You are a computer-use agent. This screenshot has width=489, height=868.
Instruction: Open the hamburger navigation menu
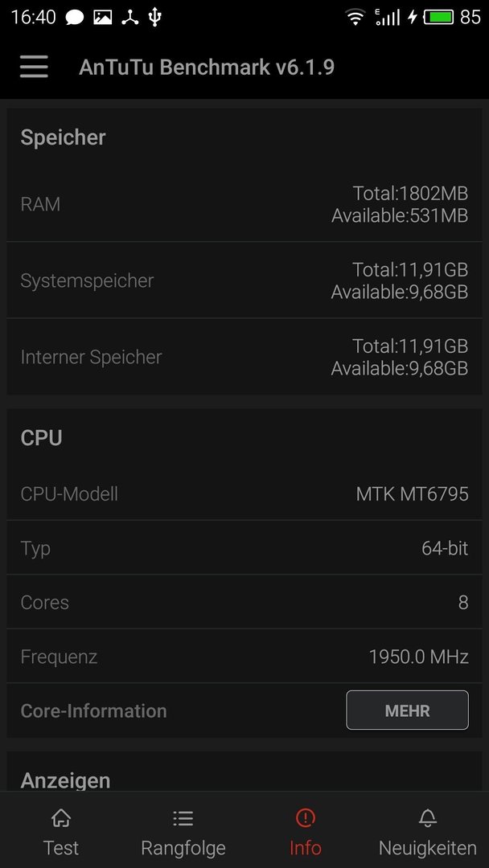[34, 67]
